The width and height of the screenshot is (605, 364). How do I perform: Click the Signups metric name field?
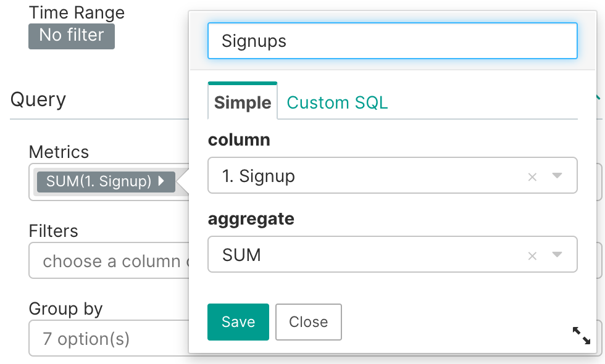[x=392, y=41]
